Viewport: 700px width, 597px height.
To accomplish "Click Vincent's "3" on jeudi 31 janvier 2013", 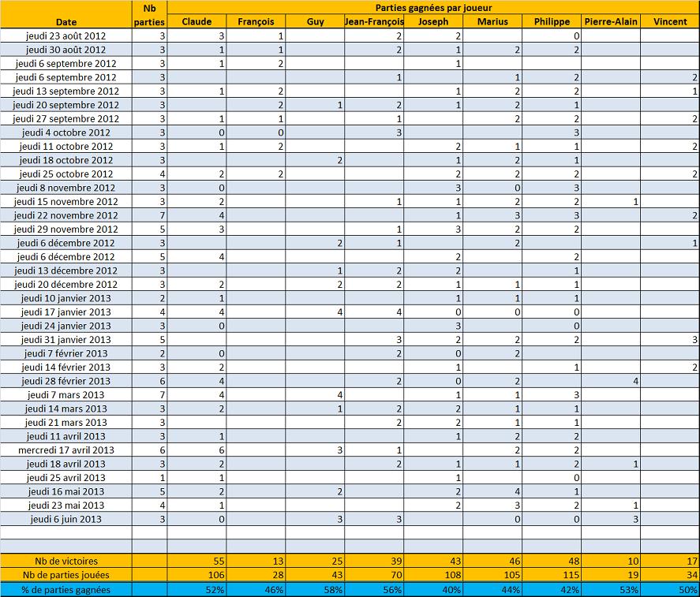I will point(670,340).
